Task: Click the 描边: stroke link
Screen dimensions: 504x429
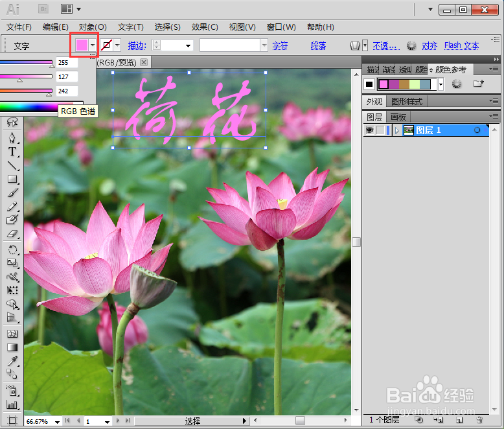Action: click(137, 45)
